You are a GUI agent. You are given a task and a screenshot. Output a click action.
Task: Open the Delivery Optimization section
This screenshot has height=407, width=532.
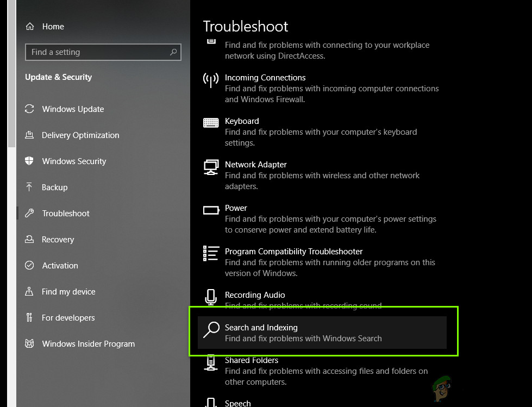pyautogui.click(x=80, y=135)
